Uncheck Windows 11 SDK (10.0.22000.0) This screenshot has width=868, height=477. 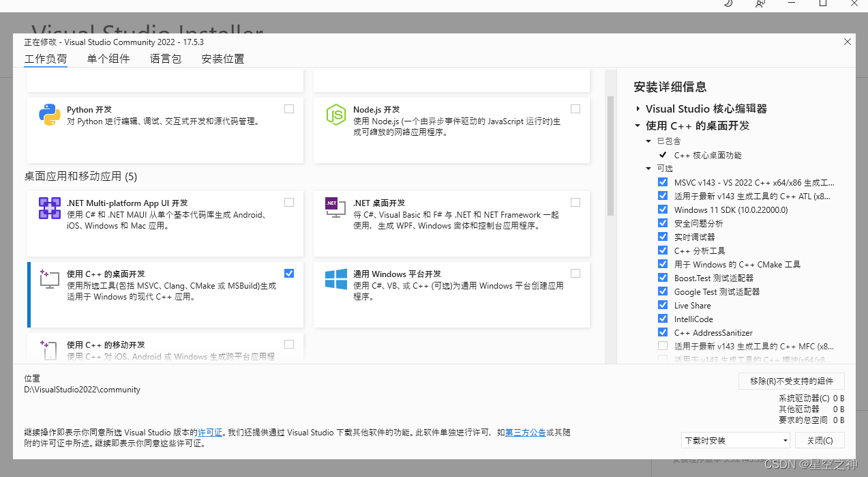coord(663,209)
